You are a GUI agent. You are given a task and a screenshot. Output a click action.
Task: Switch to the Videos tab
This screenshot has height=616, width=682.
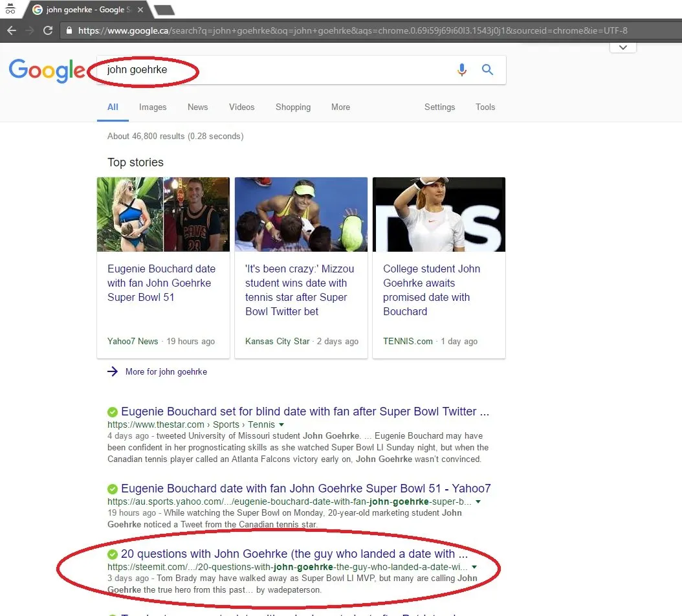coord(242,107)
